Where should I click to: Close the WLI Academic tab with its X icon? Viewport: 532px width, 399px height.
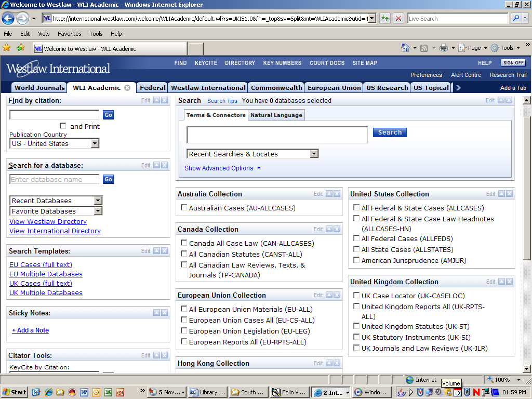point(127,87)
